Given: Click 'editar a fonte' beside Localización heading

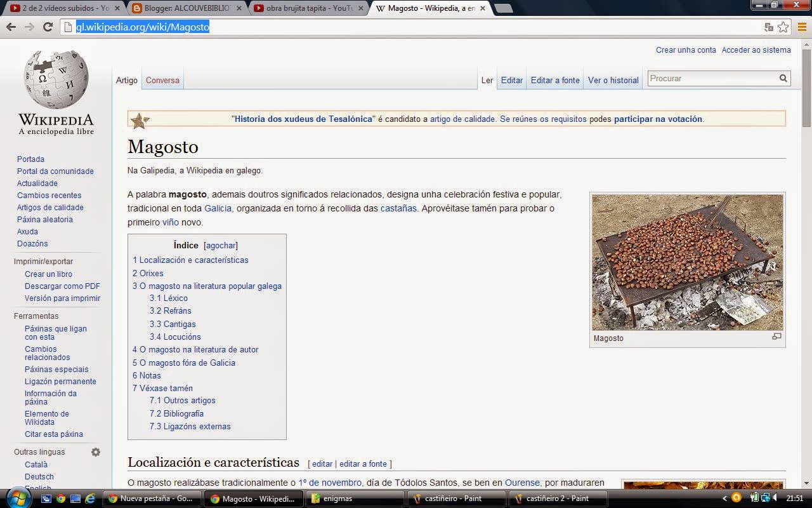Looking at the screenshot, I should tap(363, 464).
